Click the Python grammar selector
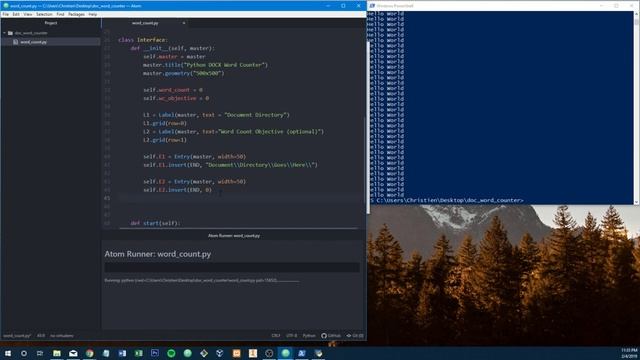640x360 pixels. pos(309,336)
